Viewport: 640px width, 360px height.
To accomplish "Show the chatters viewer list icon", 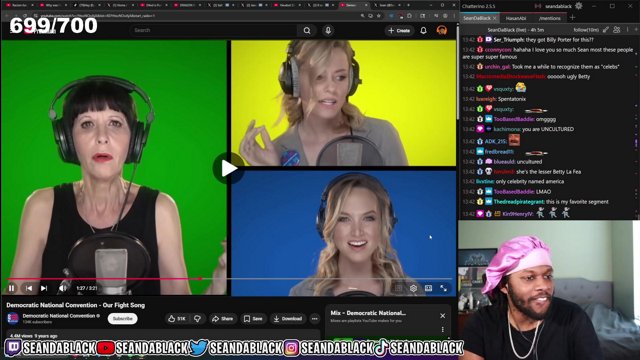I will click(617, 30).
